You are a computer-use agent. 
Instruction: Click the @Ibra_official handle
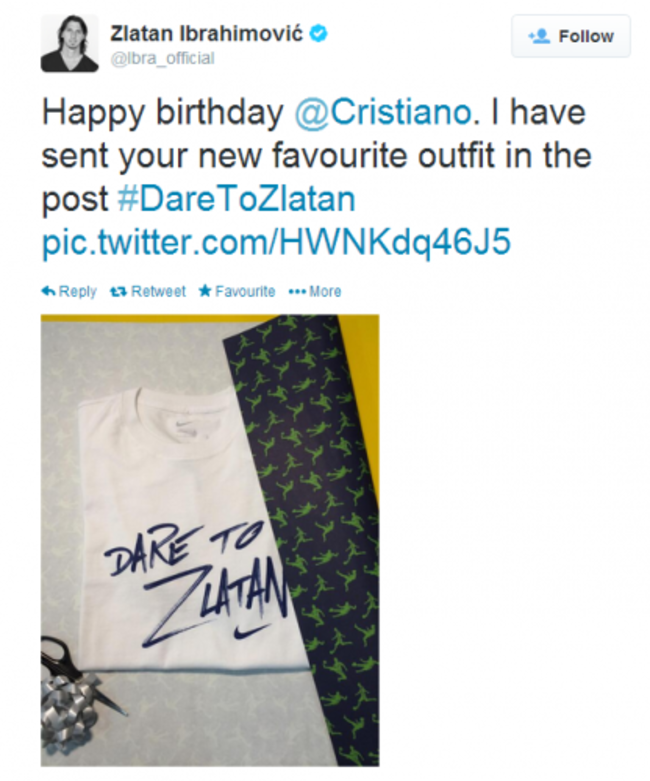point(162,59)
